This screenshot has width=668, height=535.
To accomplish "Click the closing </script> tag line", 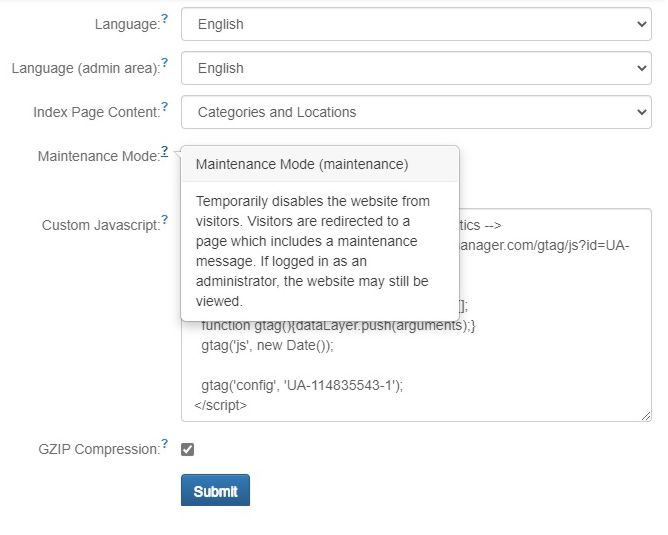I will point(220,405).
